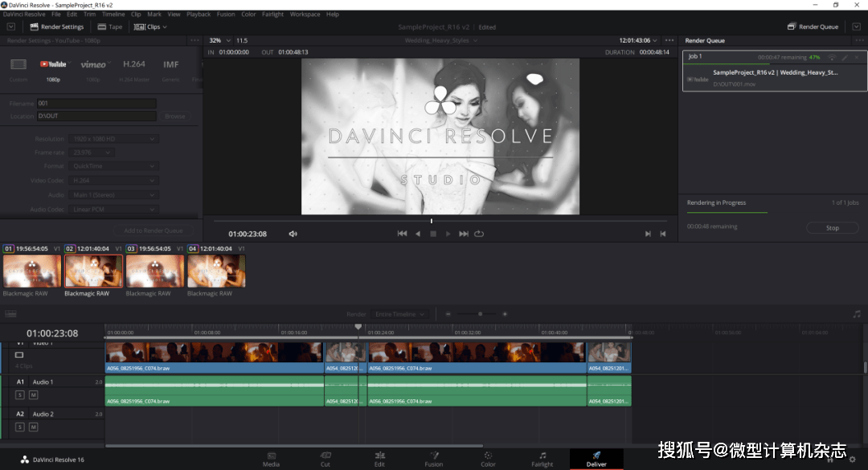
Task: Click the viewer audio volume speaker icon
Action: pos(293,234)
